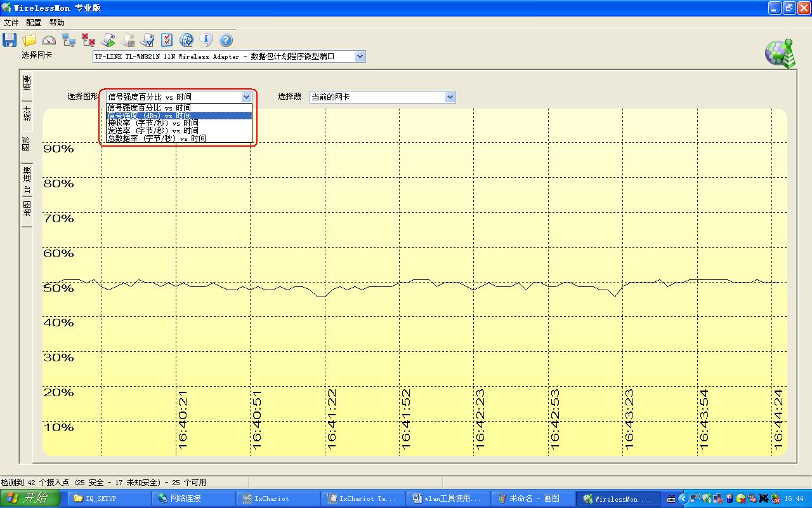This screenshot has width=812, height=508.
Task: Click the disconnected network tray icon with red X
Action: point(718,498)
